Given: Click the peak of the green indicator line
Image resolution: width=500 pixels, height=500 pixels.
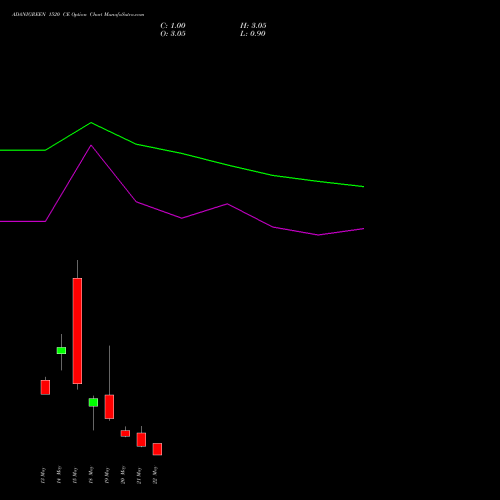Looking at the screenshot, I should (91, 123).
